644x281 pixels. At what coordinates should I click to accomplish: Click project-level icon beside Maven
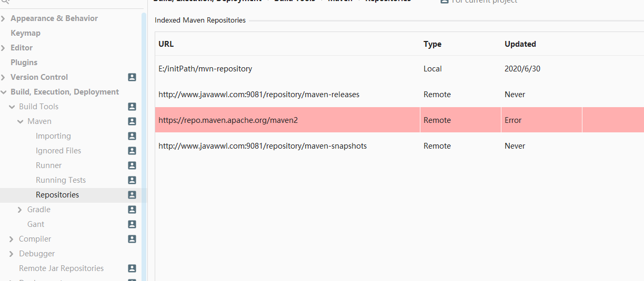(132, 121)
